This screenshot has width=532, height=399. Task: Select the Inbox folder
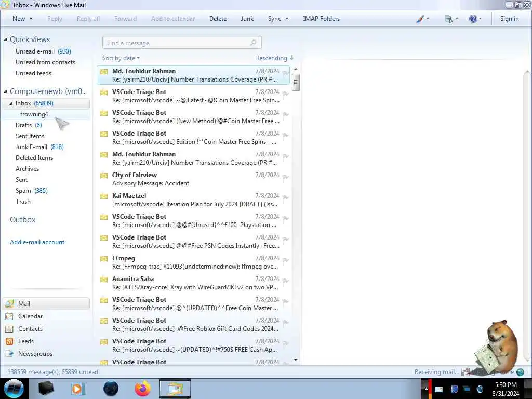click(x=46, y=103)
